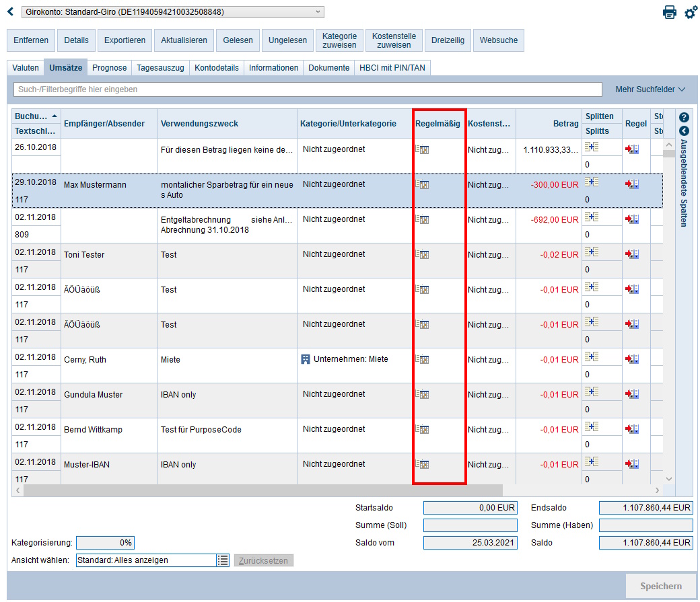
Task: Click the Zurücksetzen button
Action: tap(263, 560)
